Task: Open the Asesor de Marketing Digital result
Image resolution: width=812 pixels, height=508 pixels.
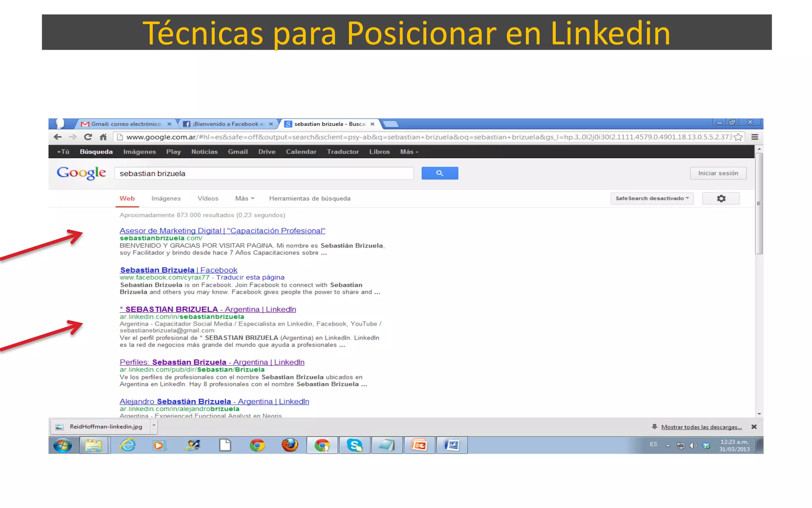Action: 222,231
